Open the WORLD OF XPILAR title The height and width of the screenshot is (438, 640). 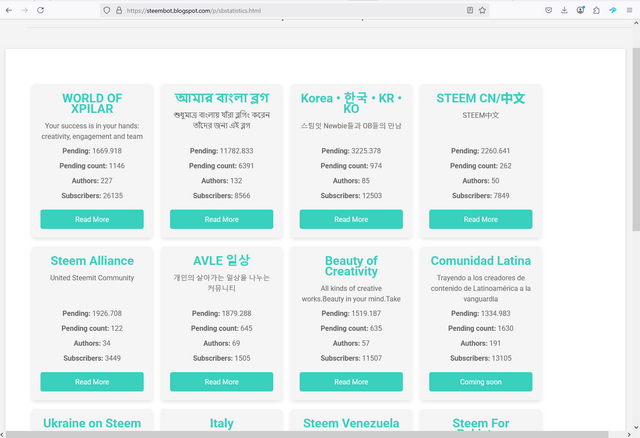[92, 103]
